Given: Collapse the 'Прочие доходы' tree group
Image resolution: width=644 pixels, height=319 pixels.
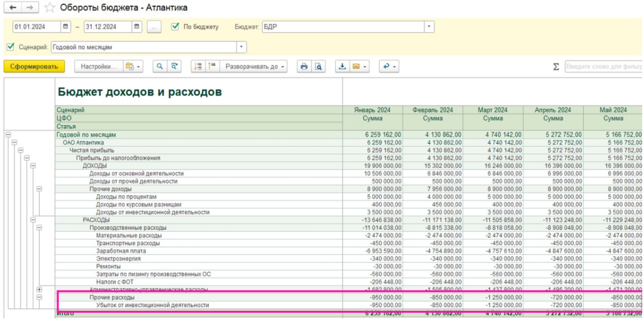Looking at the screenshot, I should pyautogui.click(x=39, y=188).
